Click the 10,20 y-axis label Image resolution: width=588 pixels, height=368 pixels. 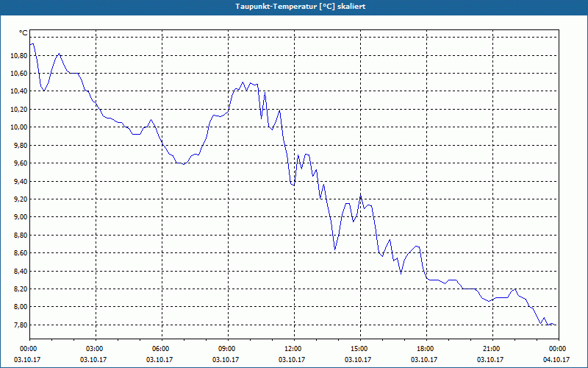click(18, 109)
